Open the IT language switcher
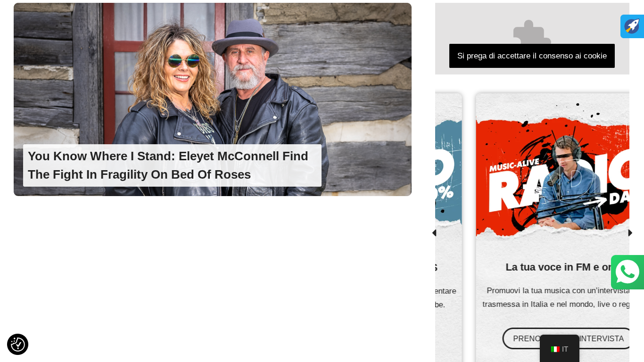The width and height of the screenshot is (644, 362). pos(560,349)
